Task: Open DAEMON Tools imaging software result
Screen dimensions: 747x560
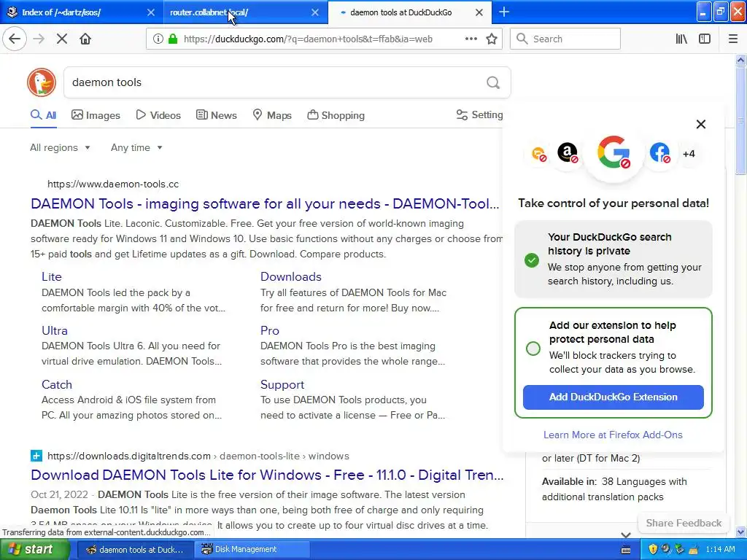Action: (x=265, y=204)
